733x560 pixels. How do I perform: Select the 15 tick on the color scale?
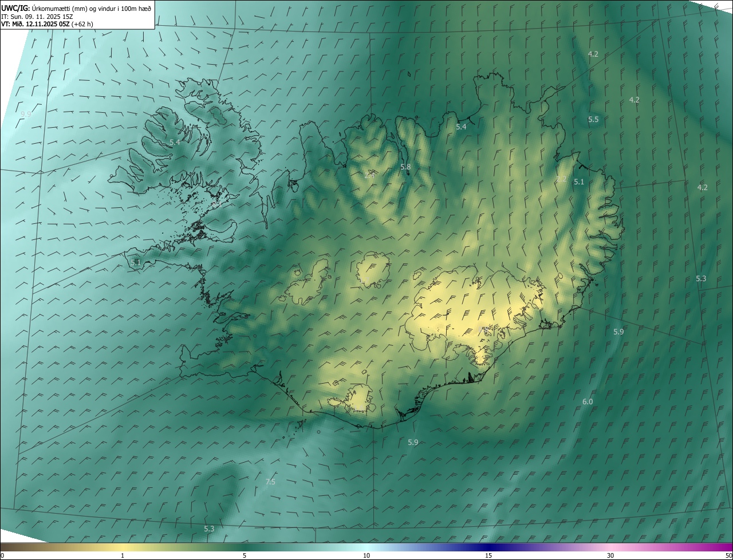point(488,556)
